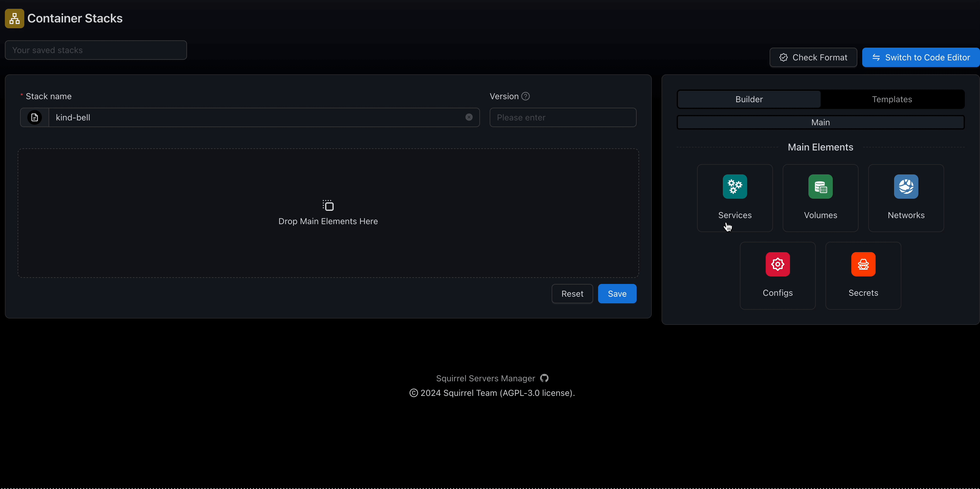This screenshot has width=980, height=489.
Task: Select the Builder tab
Action: click(749, 99)
